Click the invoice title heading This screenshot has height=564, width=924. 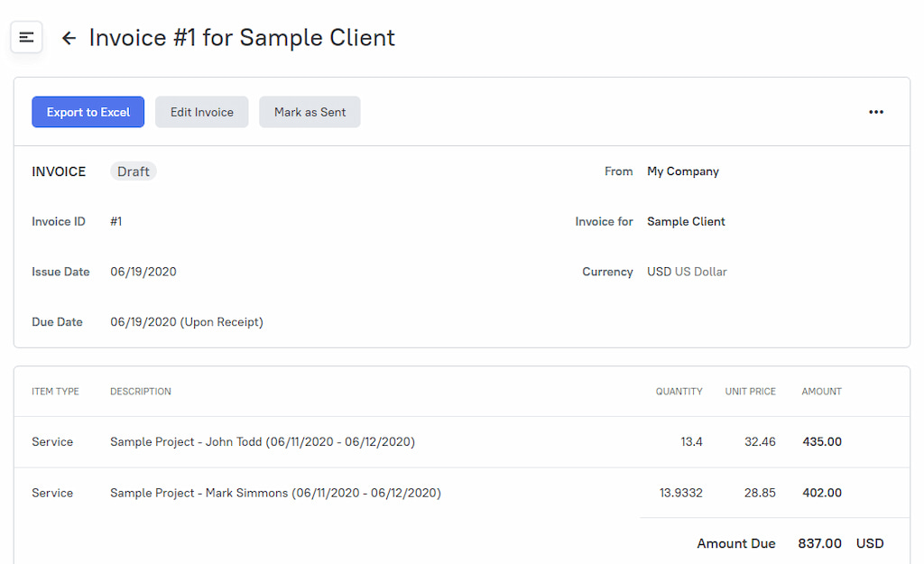click(240, 38)
